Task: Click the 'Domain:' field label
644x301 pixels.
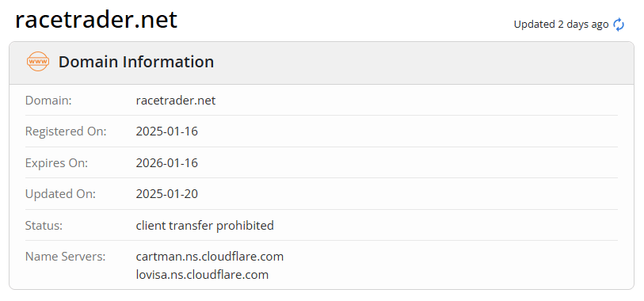Action: [x=48, y=100]
